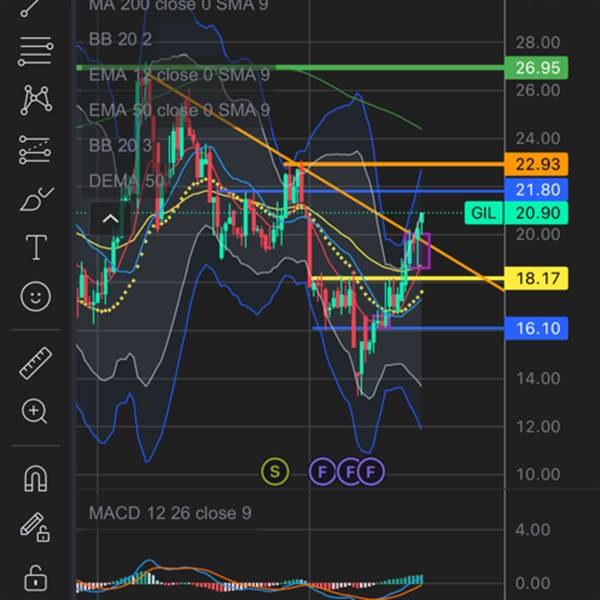Click the GIL ticker price tag
Image resolution: width=600 pixels, height=600 pixels.
484,213
